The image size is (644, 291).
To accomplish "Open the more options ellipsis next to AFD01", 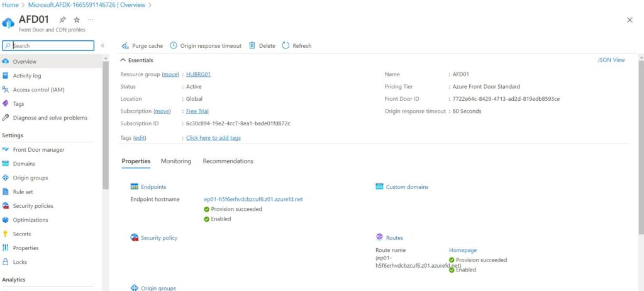I will [x=91, y=20].
